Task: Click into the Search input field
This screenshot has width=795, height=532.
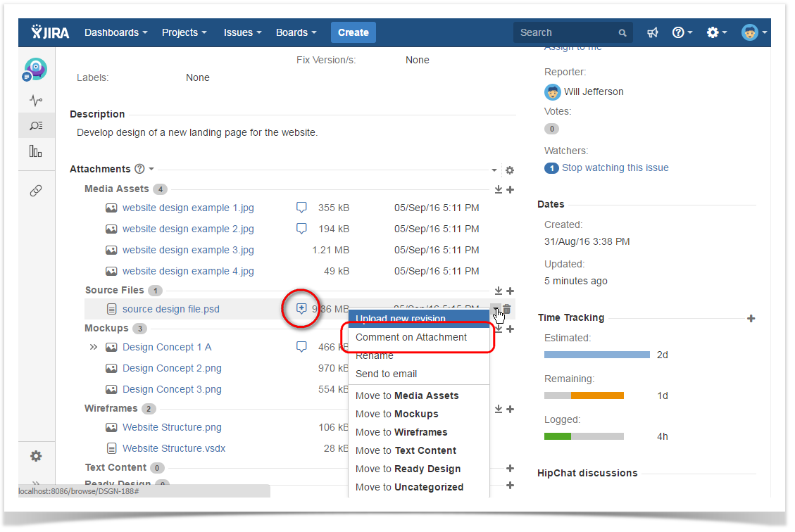Action: [x=567, y=32]
